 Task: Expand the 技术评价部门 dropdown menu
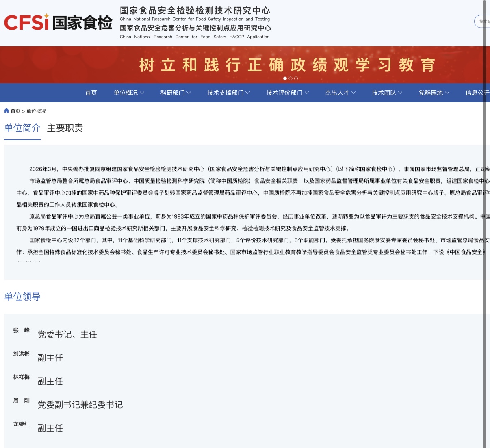click(287, 93)
